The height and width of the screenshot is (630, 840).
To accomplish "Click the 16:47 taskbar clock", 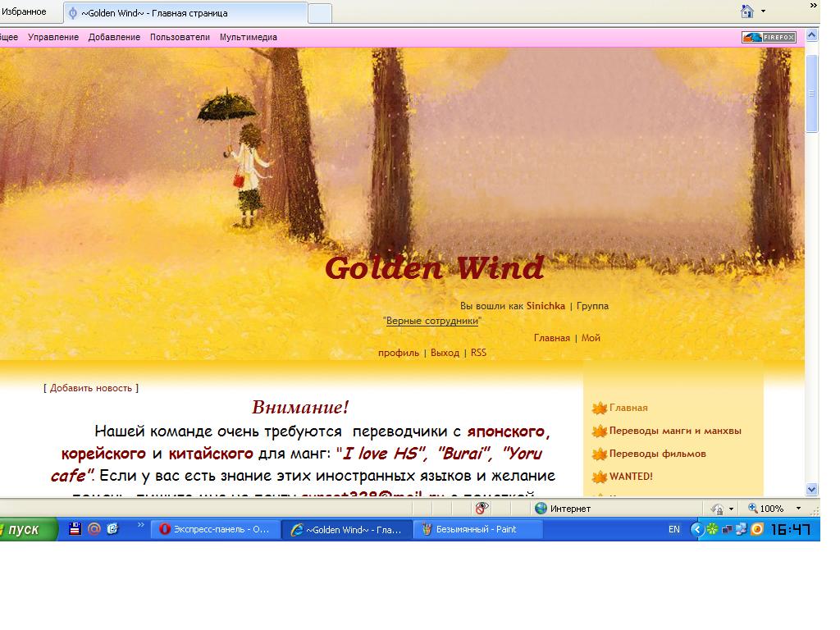I will pos(790,530).
